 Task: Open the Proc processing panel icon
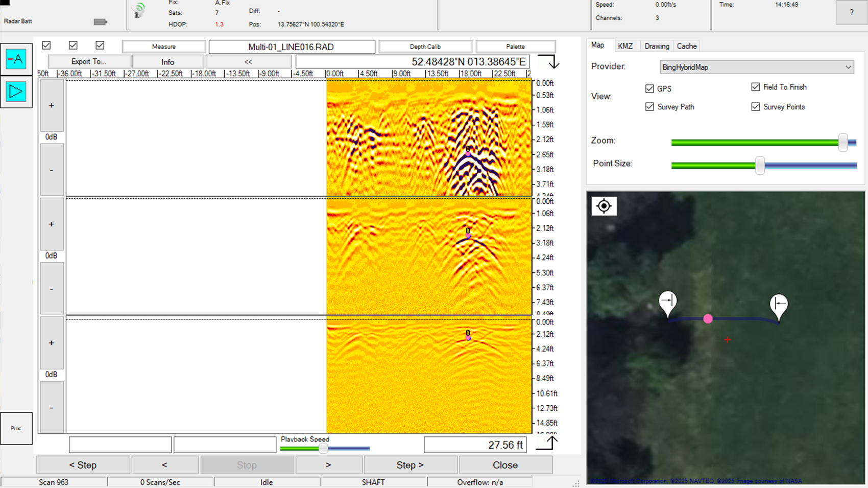coord(16,428)
